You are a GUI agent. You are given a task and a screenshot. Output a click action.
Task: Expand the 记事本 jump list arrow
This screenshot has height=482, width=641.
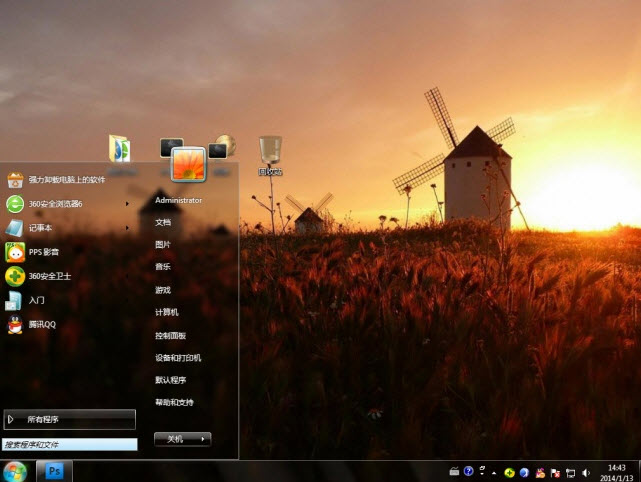coord(128,228)
